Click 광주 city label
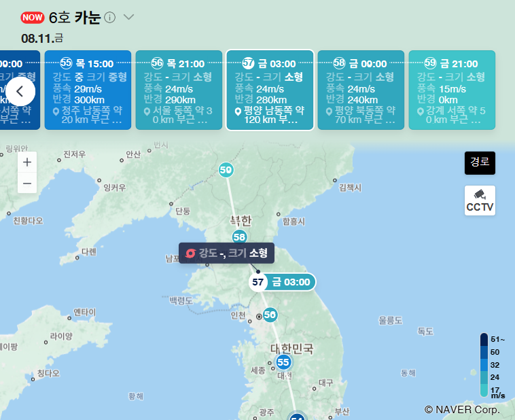 (x=266, y=412)
